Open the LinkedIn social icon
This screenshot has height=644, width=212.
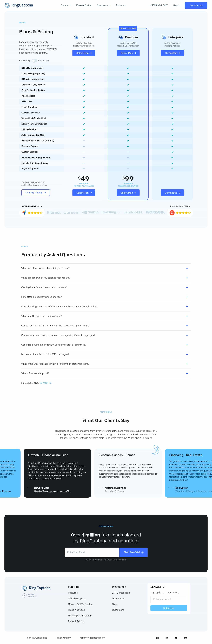[x=185, y=638]
